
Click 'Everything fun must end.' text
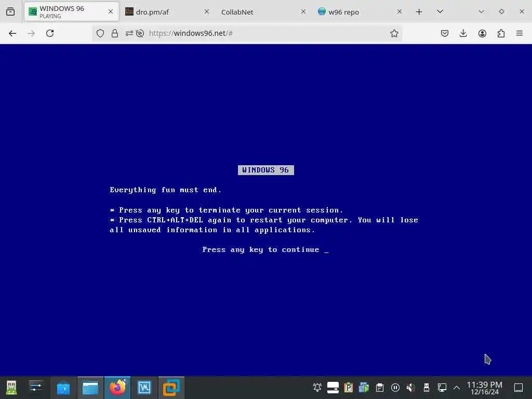166,190
